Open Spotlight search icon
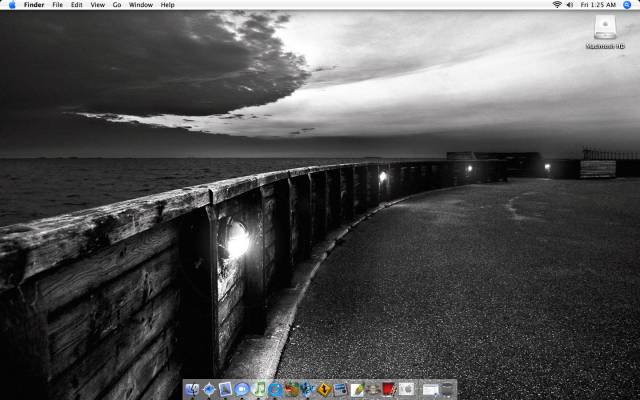The image size is (640, 400). pyautogui.click(x=627, y=5)
